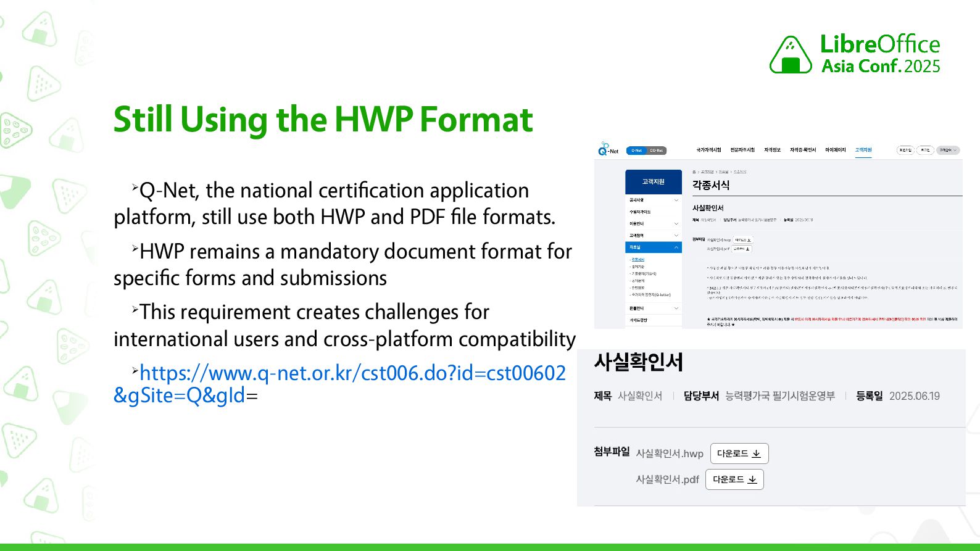Click the 로그인 pill button
This screenshot has height=551, width=980.
[925, 150]
